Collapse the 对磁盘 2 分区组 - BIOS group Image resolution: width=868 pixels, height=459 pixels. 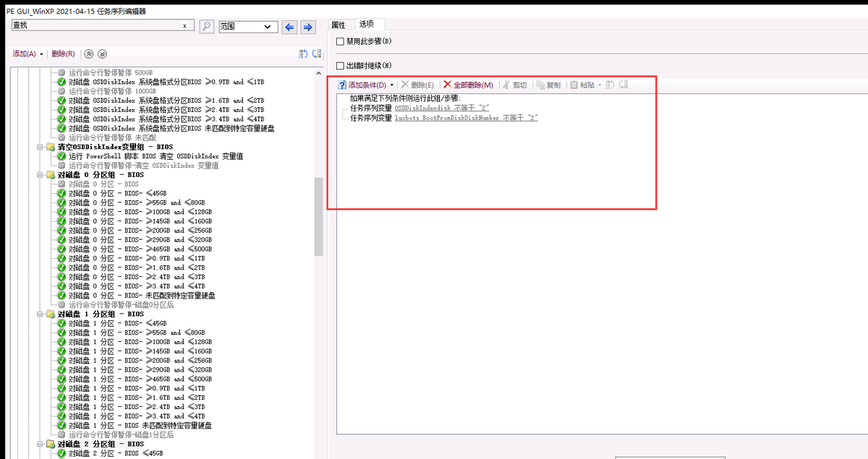click(41, 444)
